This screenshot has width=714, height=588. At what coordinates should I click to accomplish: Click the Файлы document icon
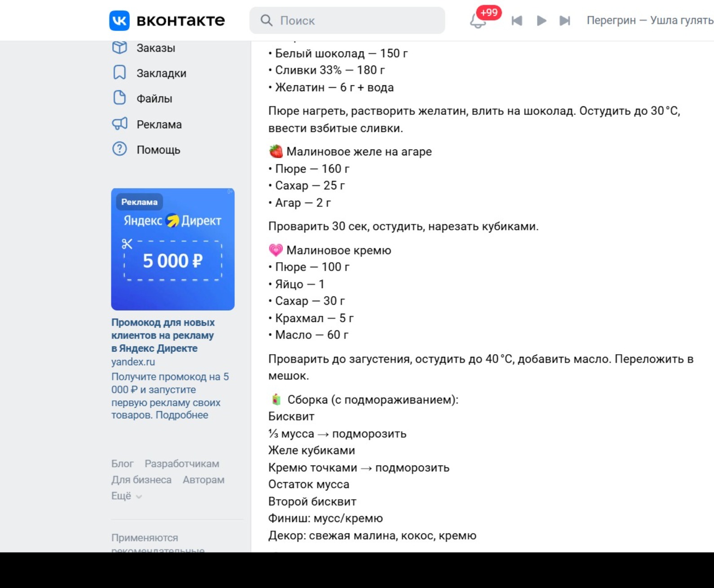119,98
